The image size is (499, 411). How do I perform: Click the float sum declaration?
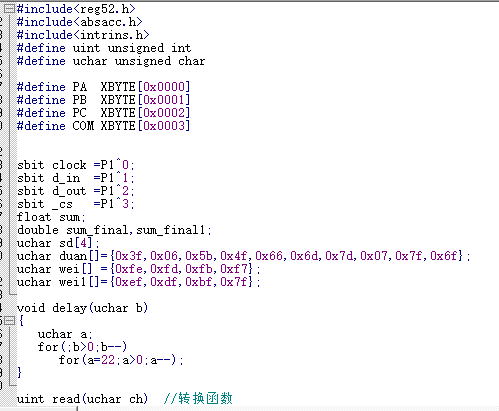(x=51, y=217)
